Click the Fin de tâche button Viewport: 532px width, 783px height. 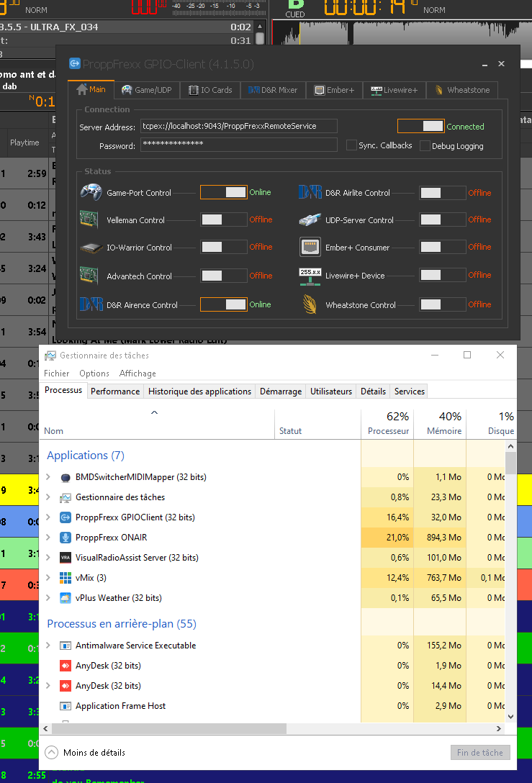tap(480, 753)
